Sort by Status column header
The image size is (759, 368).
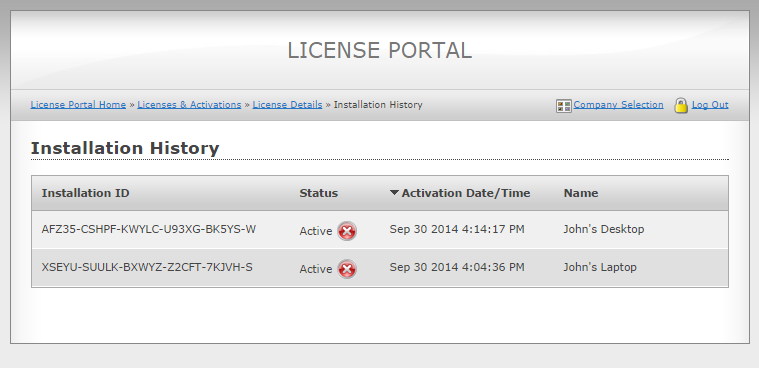click(318, 193)
